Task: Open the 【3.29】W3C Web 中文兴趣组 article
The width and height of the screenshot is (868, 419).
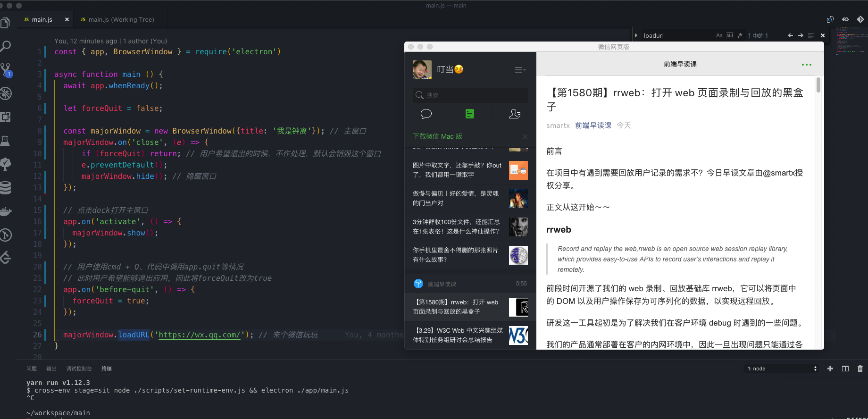Action: [x=470, y=335]
